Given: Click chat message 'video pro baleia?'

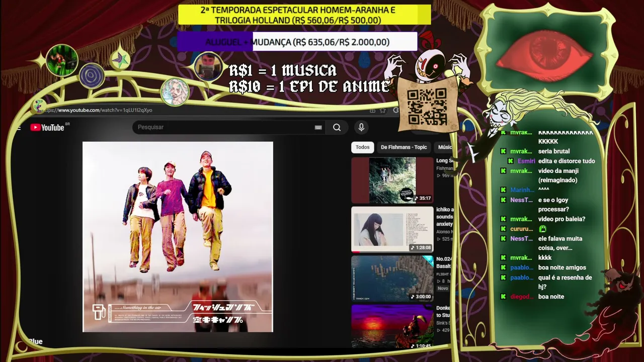Looking at the screenshot, I should (562, 219).
